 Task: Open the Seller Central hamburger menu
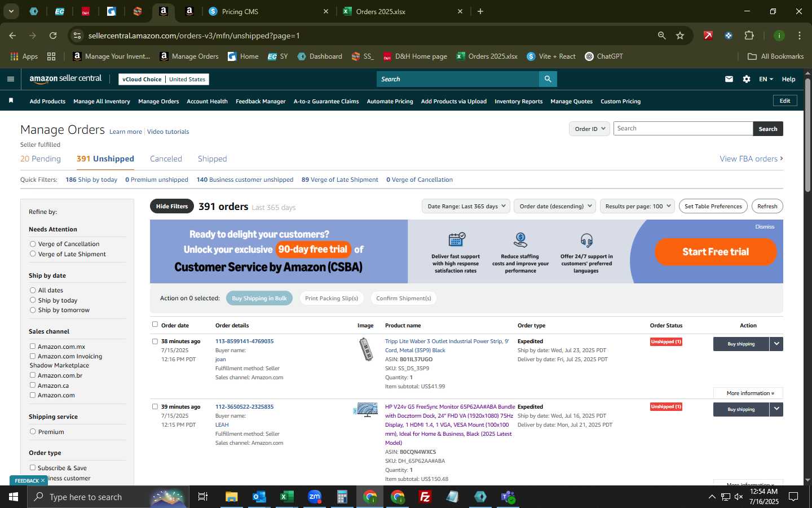[x=10, y=79]
